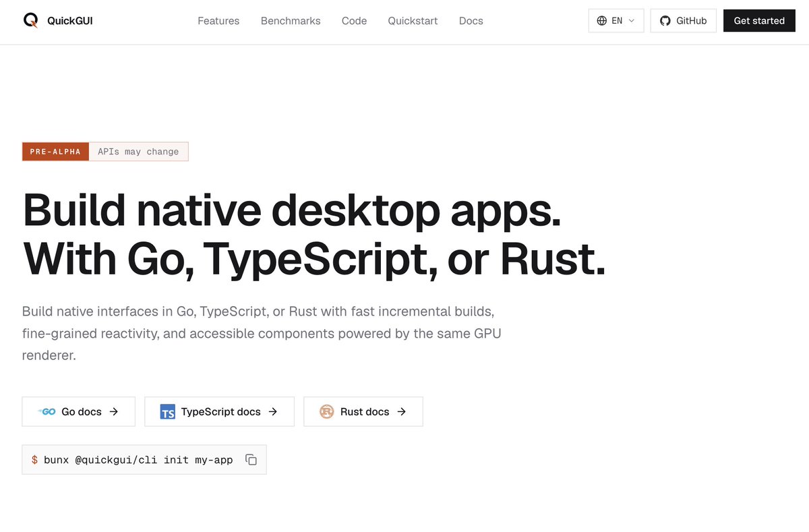Copy the bunx init command
809x532 pixels.
(251, 460)
